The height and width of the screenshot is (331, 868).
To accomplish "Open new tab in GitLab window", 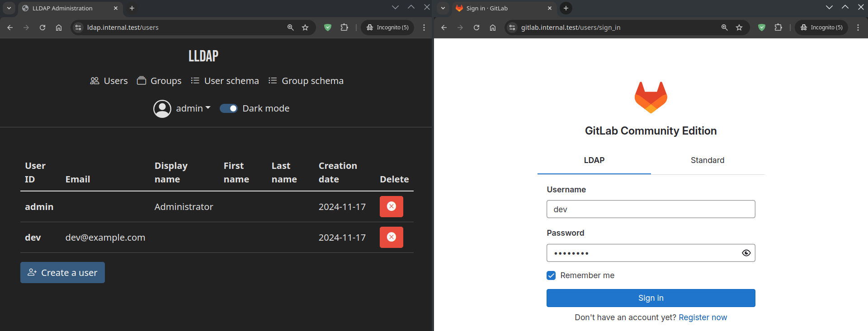I will [x=566, y=8].
